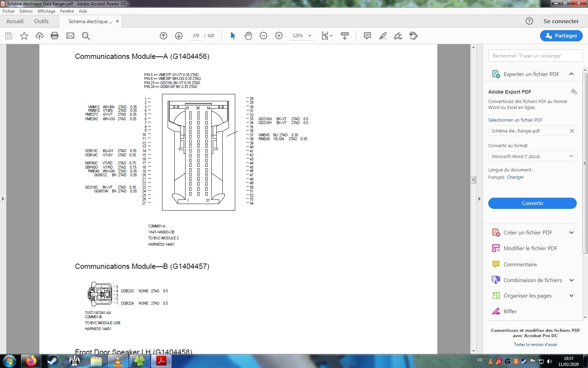Click the Convertir button
The image size is (588, 368).
[x=532, y=203]
